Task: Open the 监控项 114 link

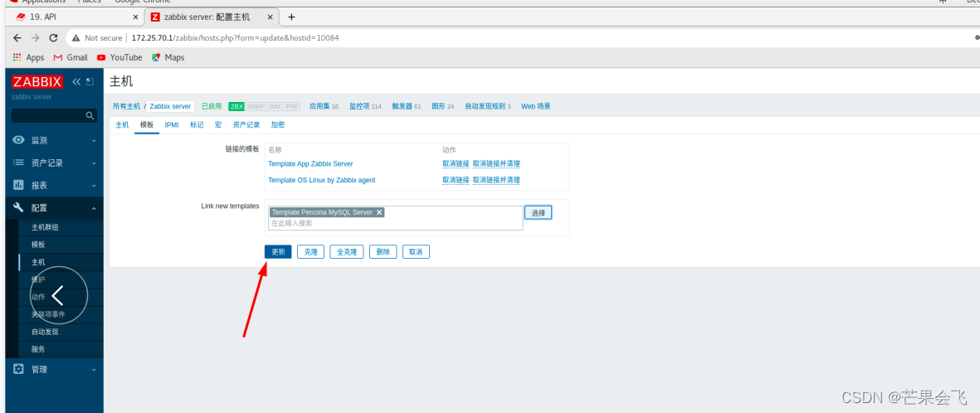Action: coord(365,106)
